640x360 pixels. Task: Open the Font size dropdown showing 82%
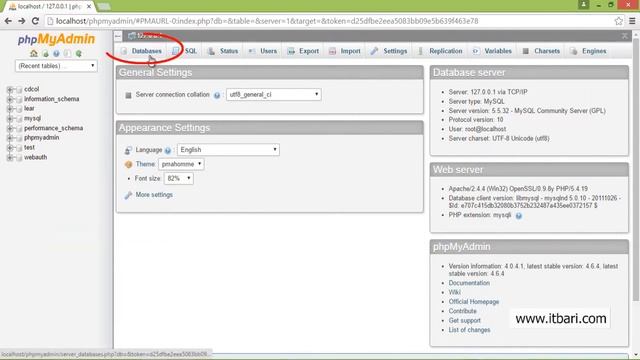pos(178,178)
